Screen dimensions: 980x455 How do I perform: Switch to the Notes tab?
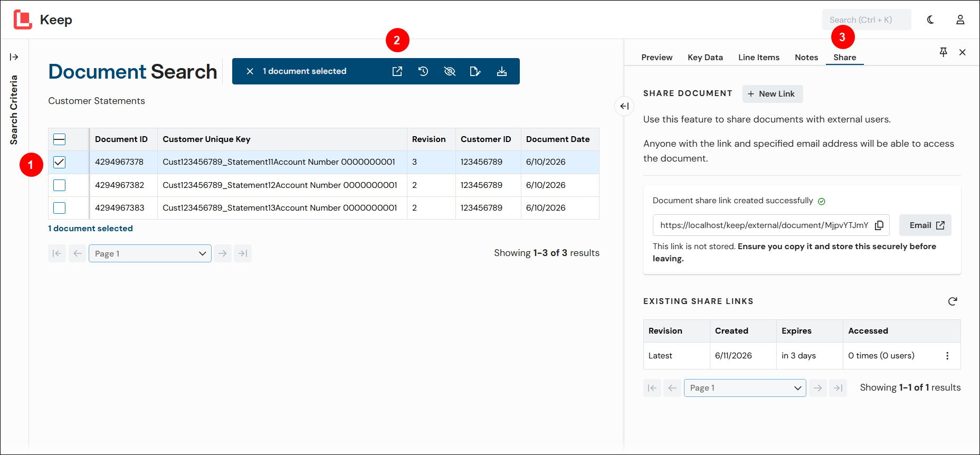click(806, 57)
